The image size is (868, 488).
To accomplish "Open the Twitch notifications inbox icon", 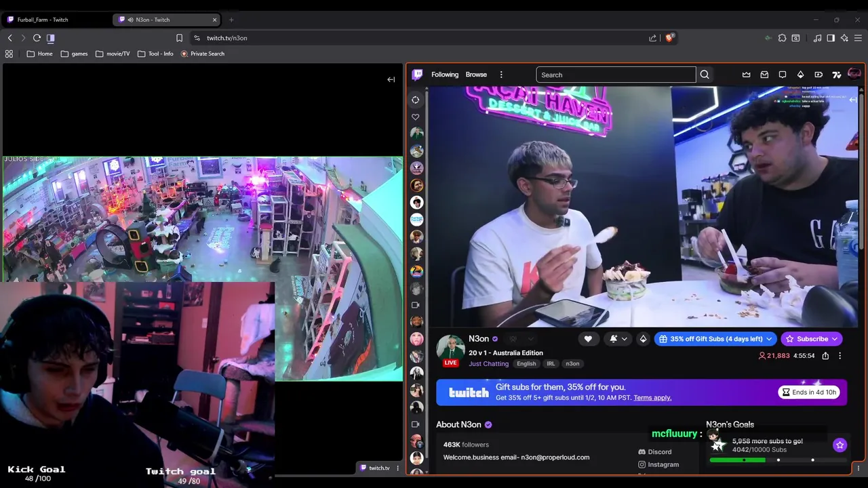I will pyautogui.click(x=764, y=75).
